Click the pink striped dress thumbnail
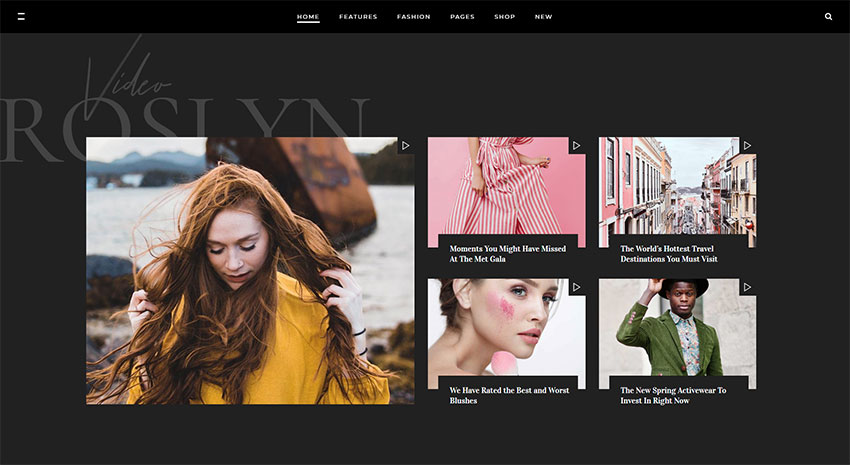850x465 pixels. click(505, 185)
